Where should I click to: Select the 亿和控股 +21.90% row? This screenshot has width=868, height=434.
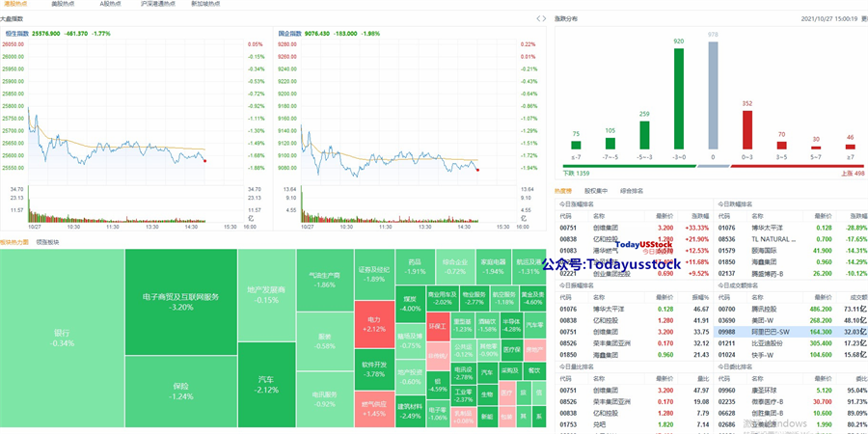point(634,239)
